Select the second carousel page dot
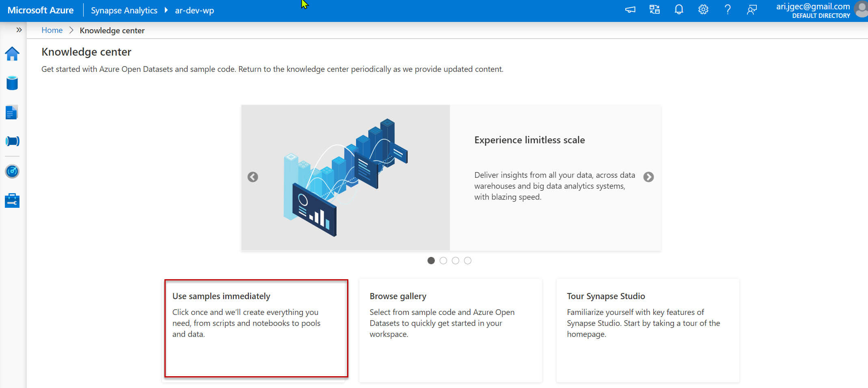The height and width of the screenshot is (388, 868). [443, 261]
